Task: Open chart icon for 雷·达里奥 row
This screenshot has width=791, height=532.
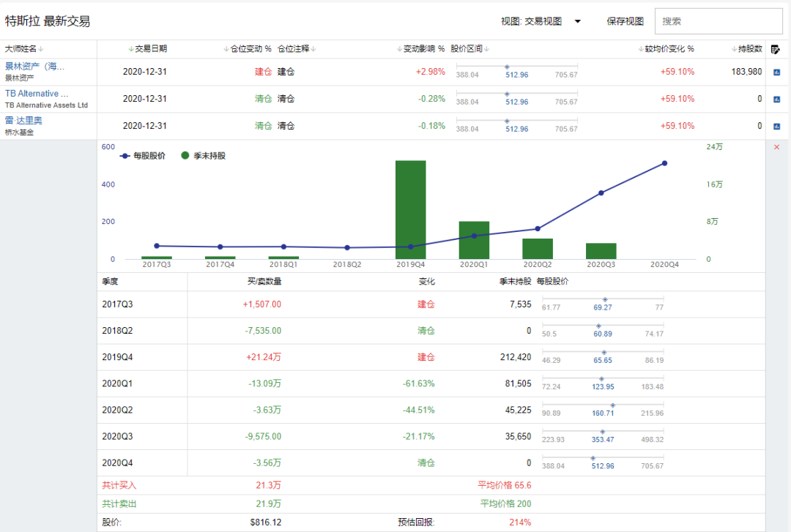Action: pos(777,126)
